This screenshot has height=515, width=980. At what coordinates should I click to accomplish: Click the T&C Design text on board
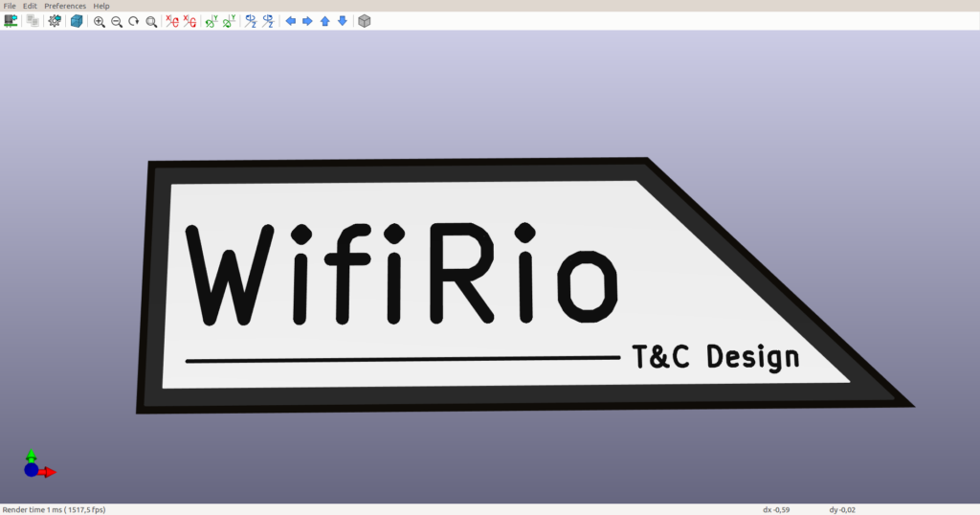(716, 357)
